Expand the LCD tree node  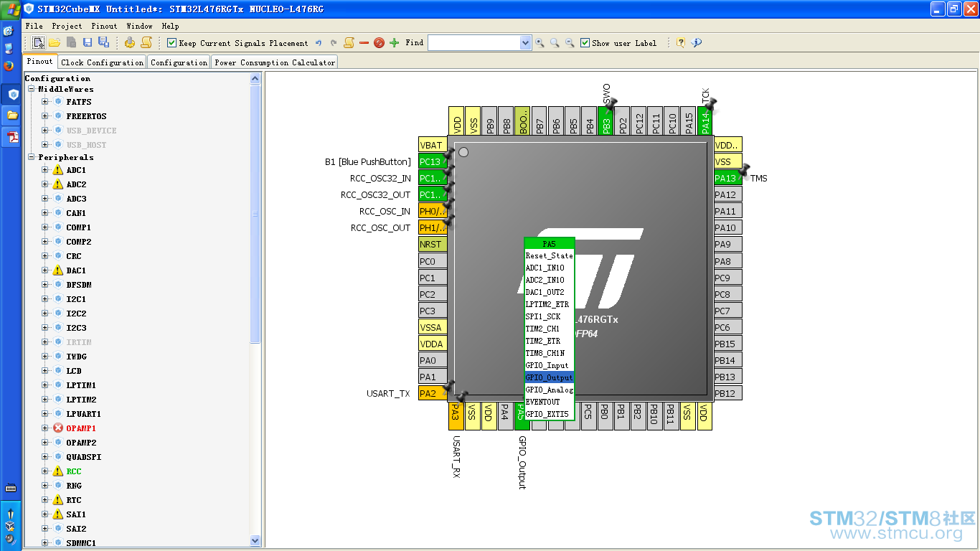(45, 371)
